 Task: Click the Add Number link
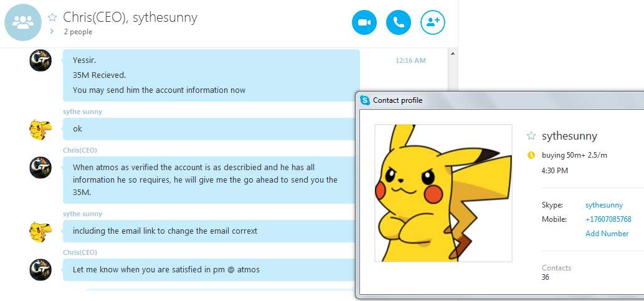pyautogui.click(x=607, y=234)
